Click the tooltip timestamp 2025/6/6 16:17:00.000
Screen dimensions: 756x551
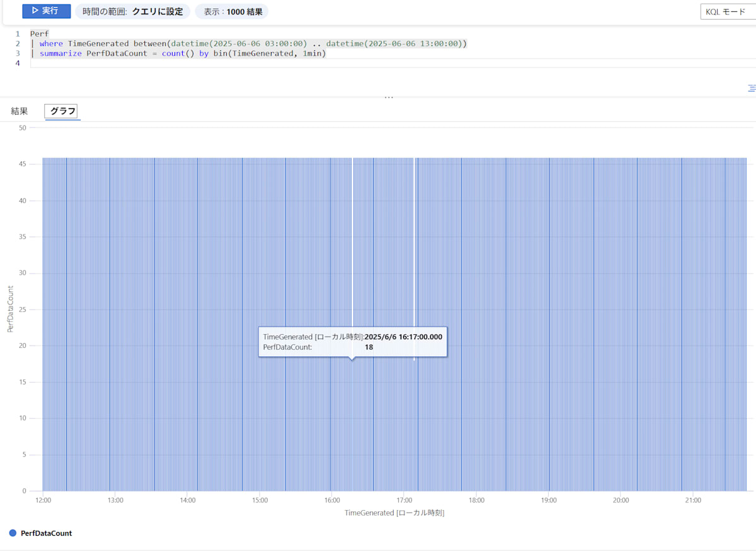[x=403, y=337]
